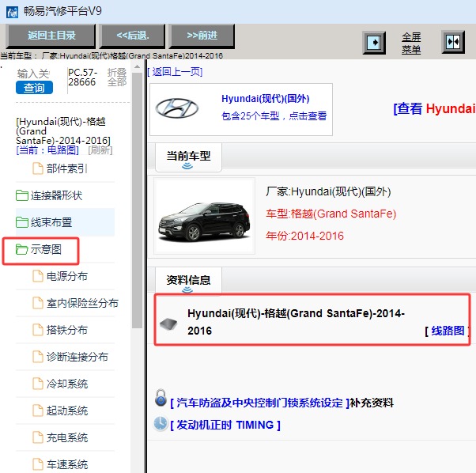Click the 充电系统 page icon
The width and height of the screenshot is (476, 473).
(38, 437)
